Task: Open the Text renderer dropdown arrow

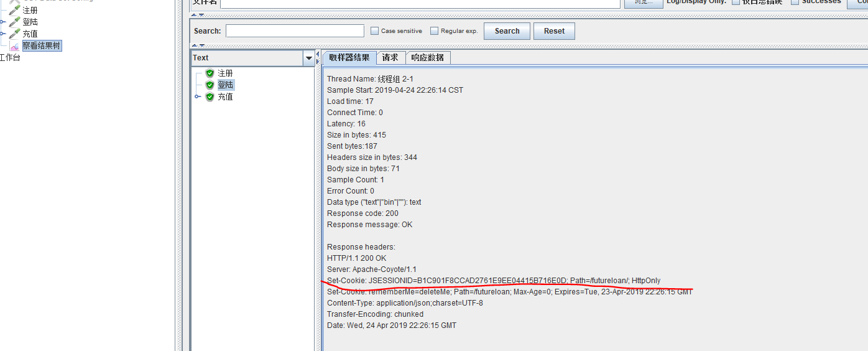Action: pos(309,58)
